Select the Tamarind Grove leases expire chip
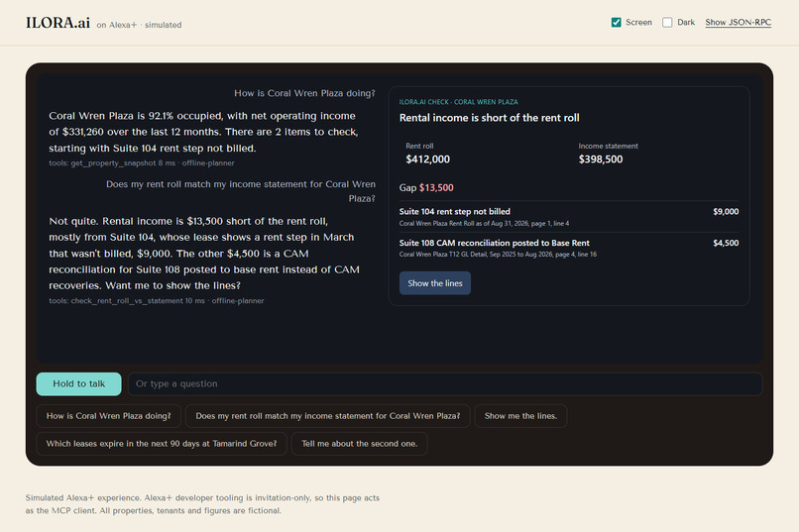The width and height of the screenshot is (799, 532). tap(162, 444)
